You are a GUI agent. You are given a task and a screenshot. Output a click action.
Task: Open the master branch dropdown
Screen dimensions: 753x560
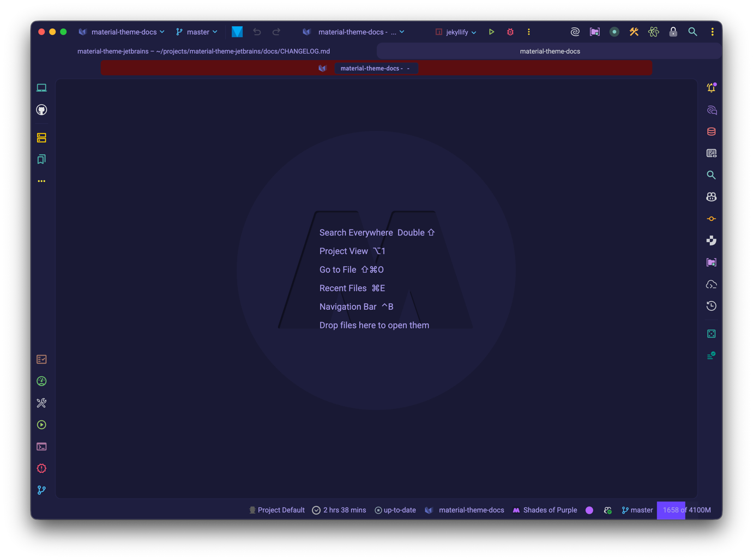tap(197, 32)
